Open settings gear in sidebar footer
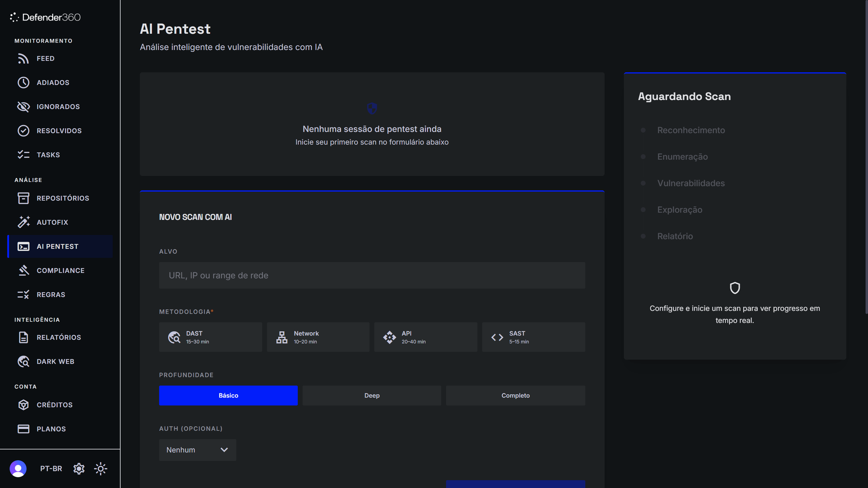Image resolution: width=868 pixels, height=488 pixels. pos(79,468)
